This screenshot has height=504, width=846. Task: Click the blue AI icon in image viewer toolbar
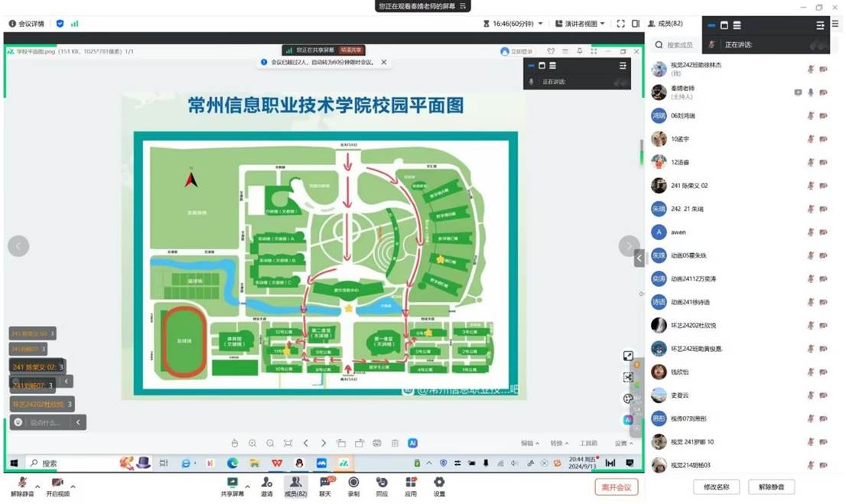point(413,443)
